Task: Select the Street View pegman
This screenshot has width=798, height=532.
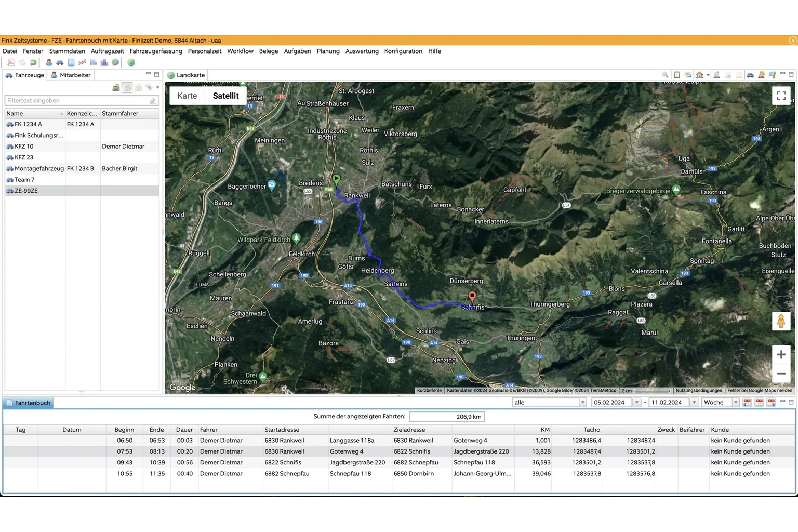Action: pos(781,322)
